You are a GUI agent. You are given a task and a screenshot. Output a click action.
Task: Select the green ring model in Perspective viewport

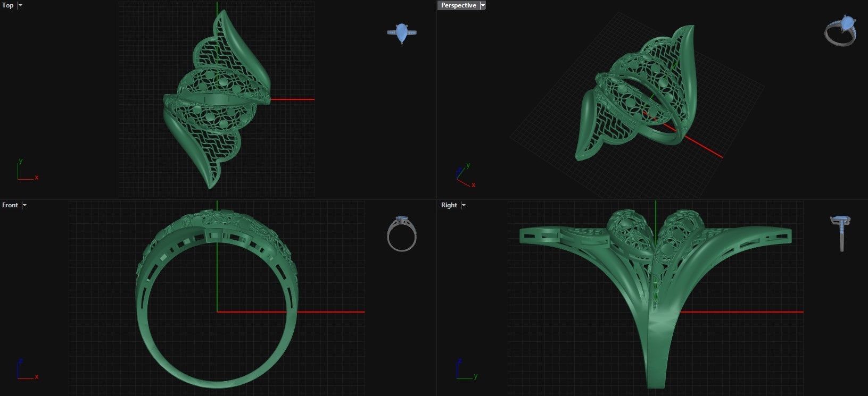coord(636,93)
